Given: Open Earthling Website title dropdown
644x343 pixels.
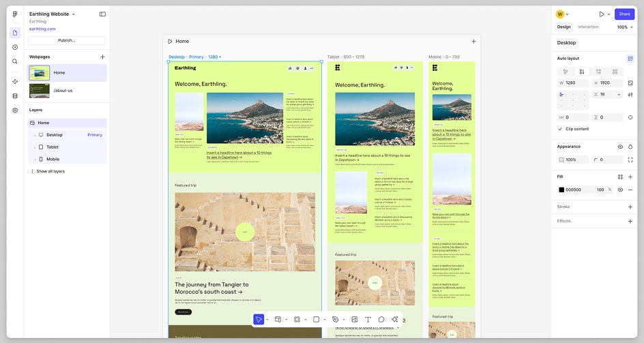Looking at the screenshot, I should [74, 14].
